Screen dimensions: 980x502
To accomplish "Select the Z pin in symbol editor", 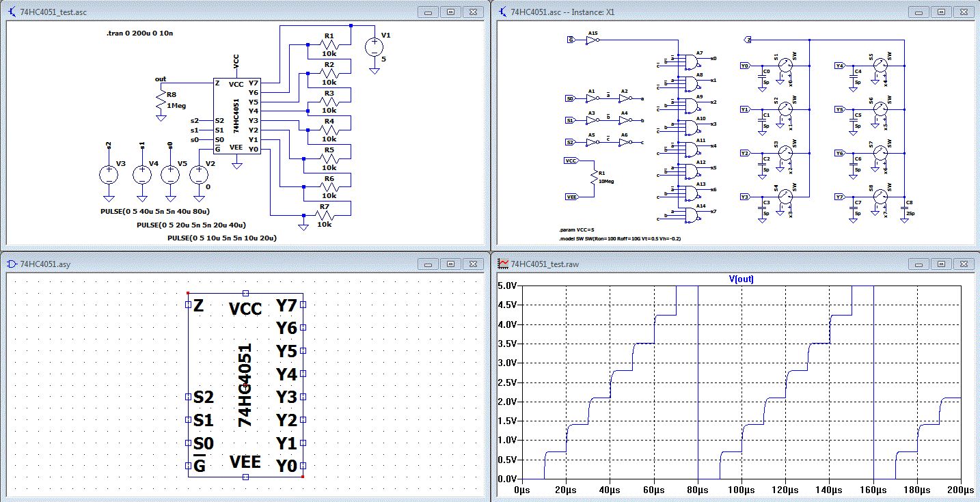I will coord(188,305).
